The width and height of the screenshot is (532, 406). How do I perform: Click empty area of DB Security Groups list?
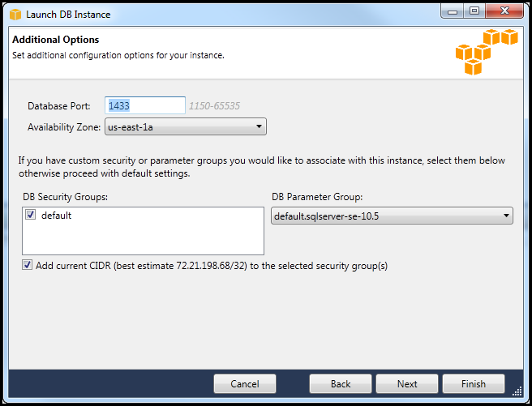144,239
